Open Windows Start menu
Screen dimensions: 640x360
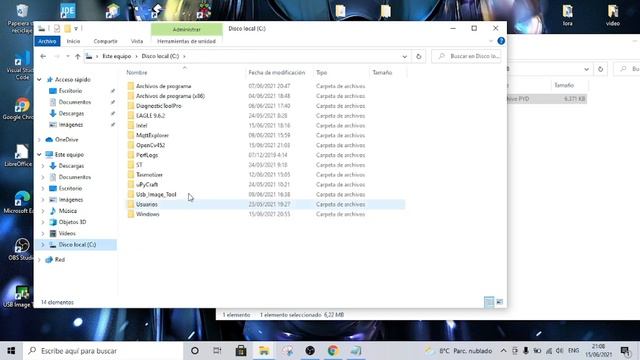pyautogui.click(x=11, y=351)
